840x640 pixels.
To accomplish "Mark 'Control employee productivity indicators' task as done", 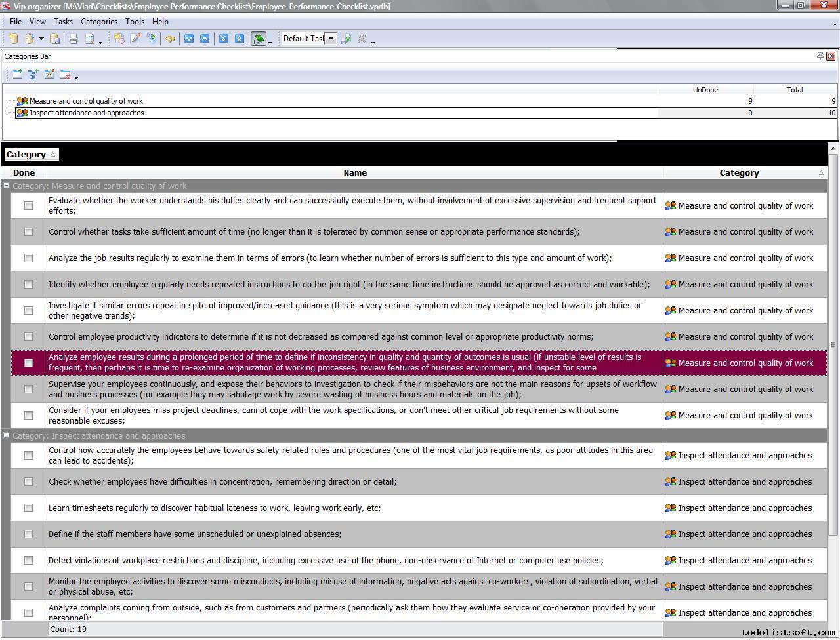I will pyautogui.click(x=28, y=337).
